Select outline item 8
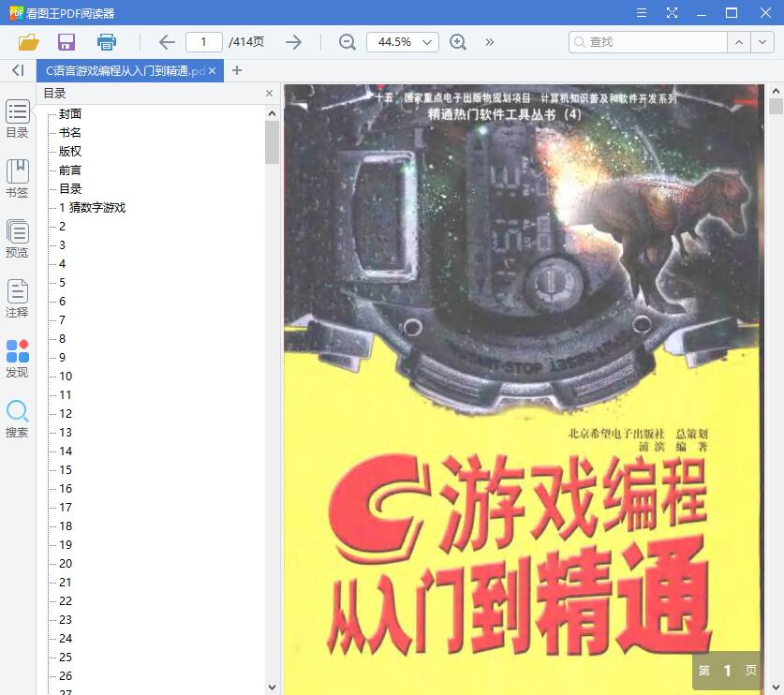784x695 pixels. [62, 338]
